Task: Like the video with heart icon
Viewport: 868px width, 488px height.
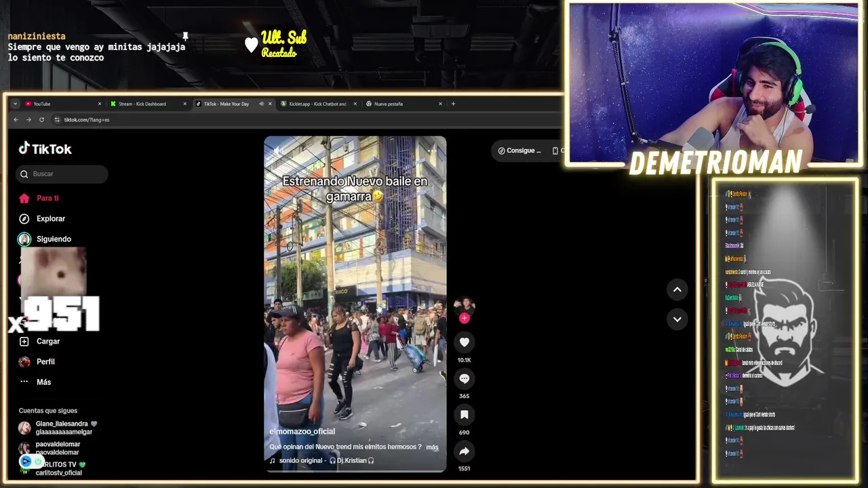Action: (x=464, y=342)
